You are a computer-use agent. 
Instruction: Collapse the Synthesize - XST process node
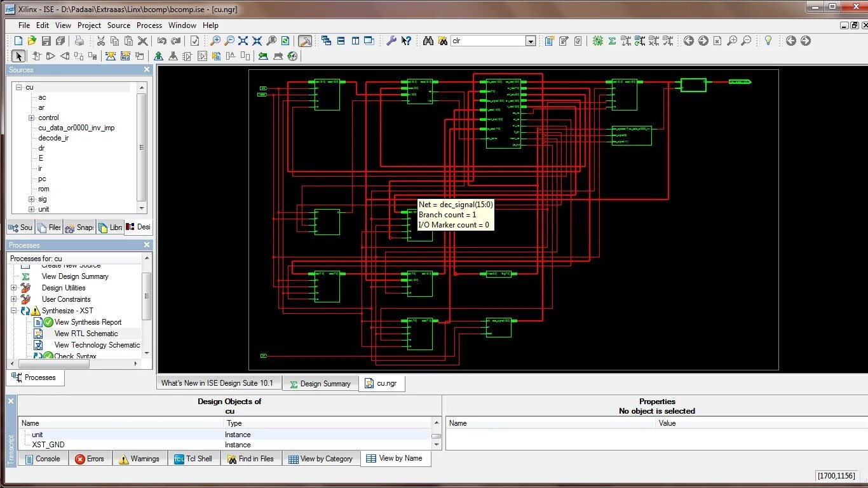coord(14,311)
